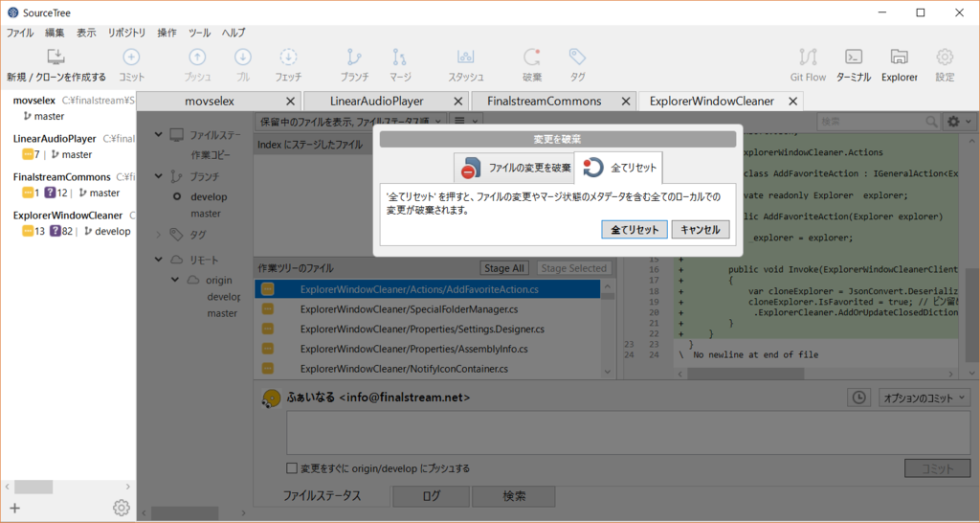Image resolution: width=980 pixels, height=523 pixels.
Task: Click the スタッシュ toolbar icon
Action: pos(466,57)
